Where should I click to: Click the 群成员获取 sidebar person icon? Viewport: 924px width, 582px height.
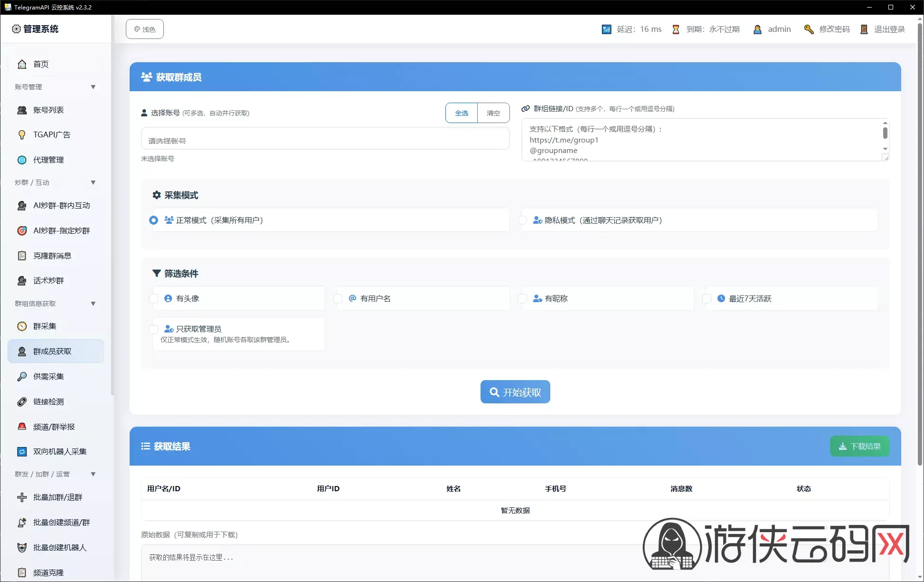[22, 352]
